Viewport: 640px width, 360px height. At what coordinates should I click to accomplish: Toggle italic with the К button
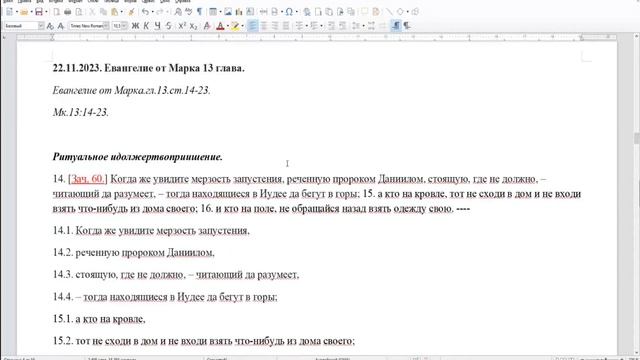pos(146,26)
